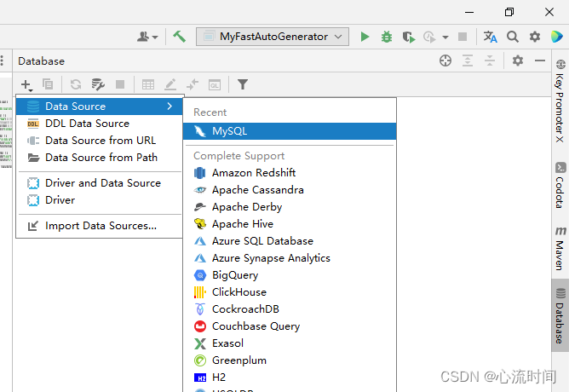
Task: Click the profiler run icon
Action: pyautogui.click(x=429, y=37)
